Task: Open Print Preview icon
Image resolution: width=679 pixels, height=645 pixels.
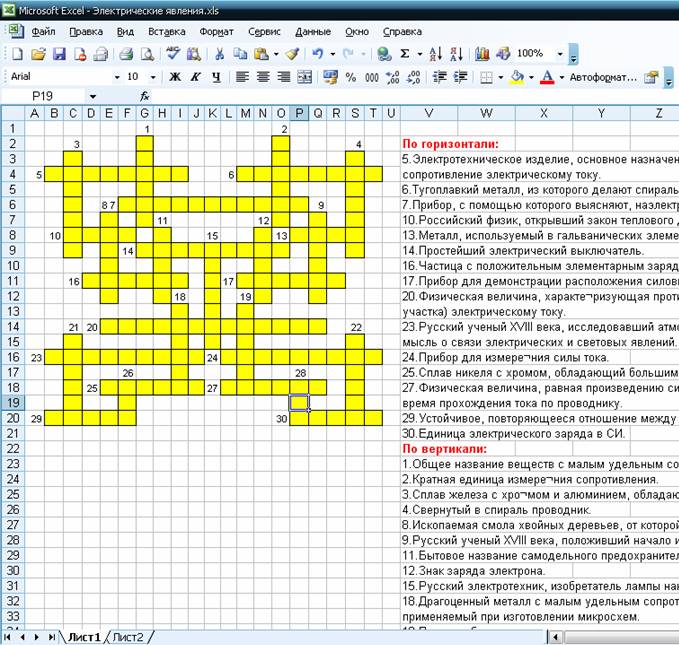Action: [x=148, y=54]
